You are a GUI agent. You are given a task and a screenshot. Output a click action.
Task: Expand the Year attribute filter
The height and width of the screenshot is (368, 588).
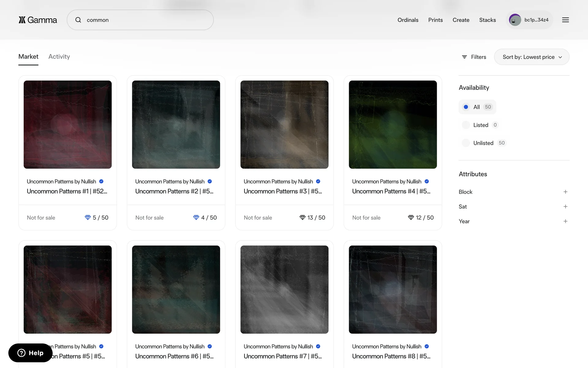[565, 221]
